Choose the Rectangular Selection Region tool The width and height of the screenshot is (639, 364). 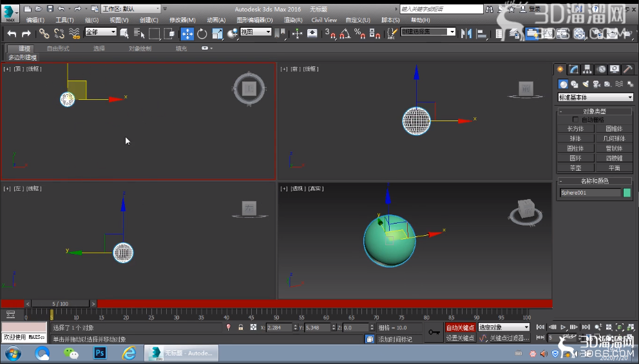[154, 34]
